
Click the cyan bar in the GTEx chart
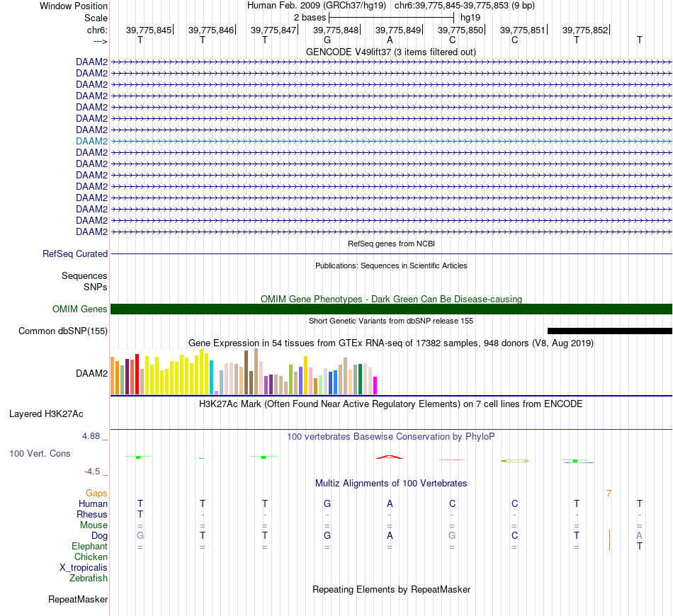point(211,377)
